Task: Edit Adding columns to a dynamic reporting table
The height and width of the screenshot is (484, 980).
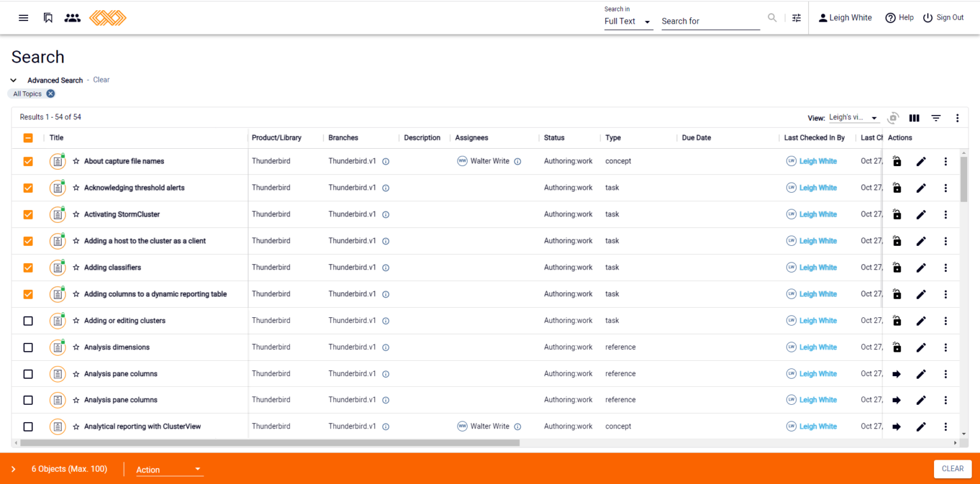Action: coord(921,294)
